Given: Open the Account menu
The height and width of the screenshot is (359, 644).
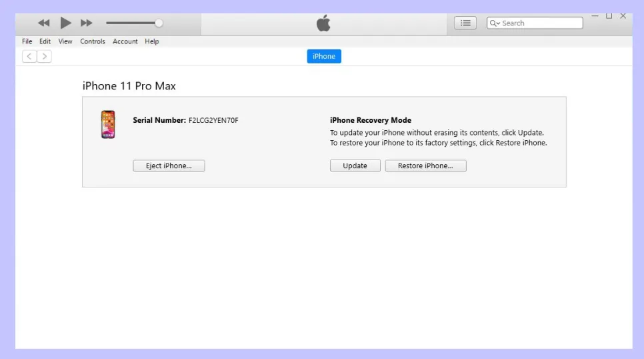Looking at the screenshot, I should 125,41.
